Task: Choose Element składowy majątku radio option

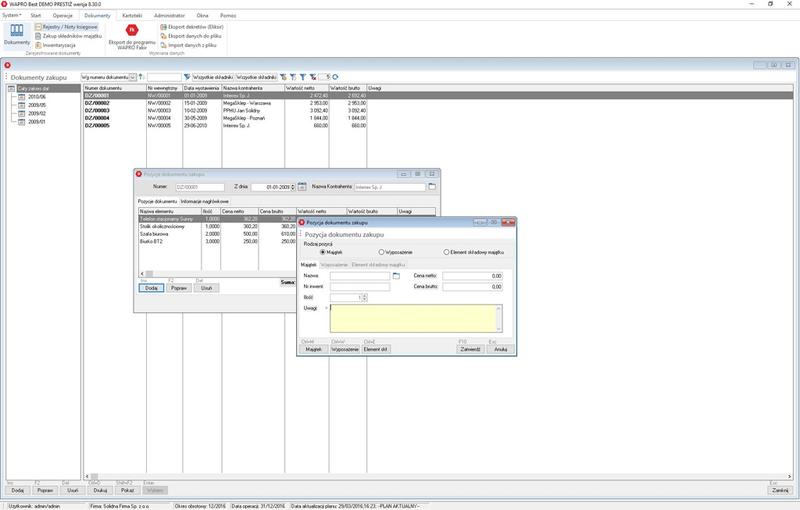Action: click(446, 252)
